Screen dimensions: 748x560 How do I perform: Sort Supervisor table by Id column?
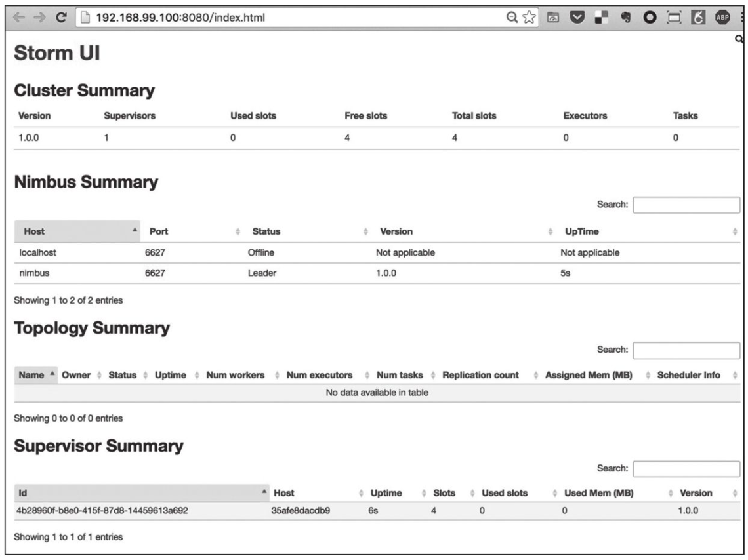coord(141,493)
